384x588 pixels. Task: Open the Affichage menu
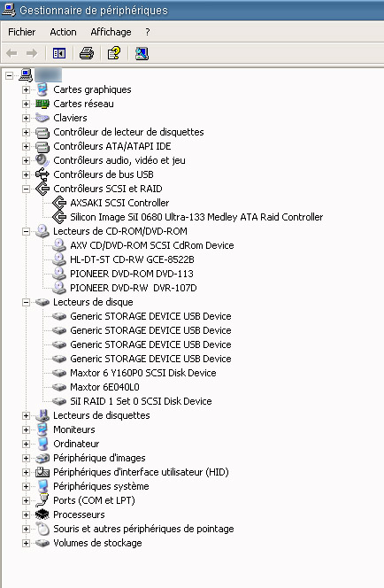111,32
